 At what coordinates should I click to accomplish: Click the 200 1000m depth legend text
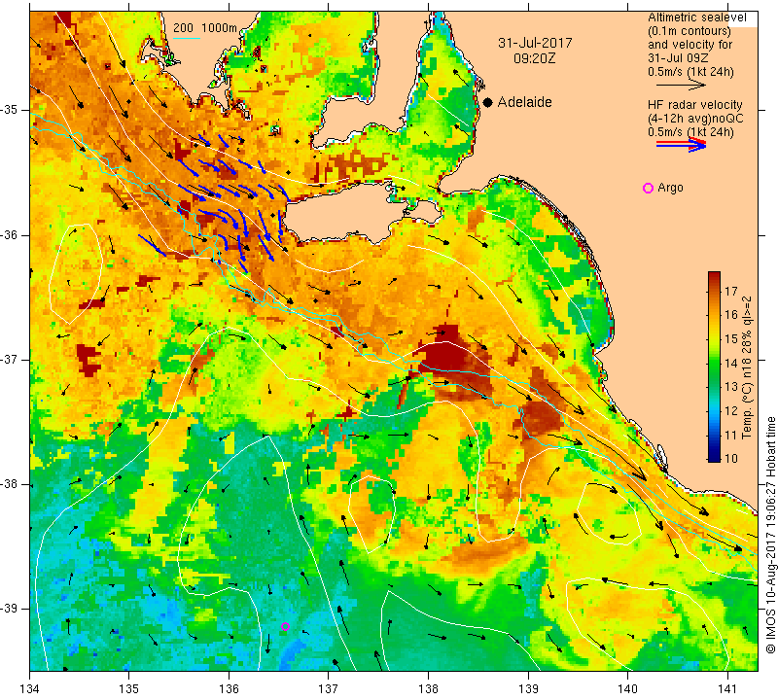(205, 28)
